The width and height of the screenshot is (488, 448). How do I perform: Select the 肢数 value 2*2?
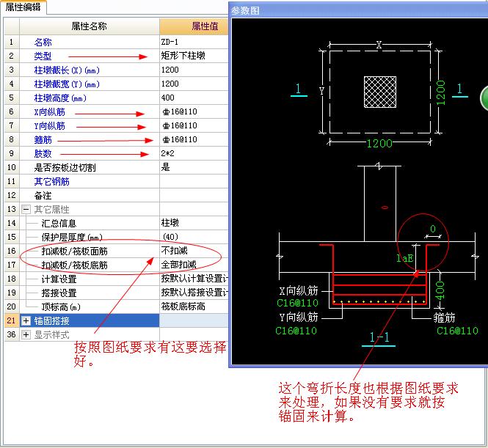point(194,153)
